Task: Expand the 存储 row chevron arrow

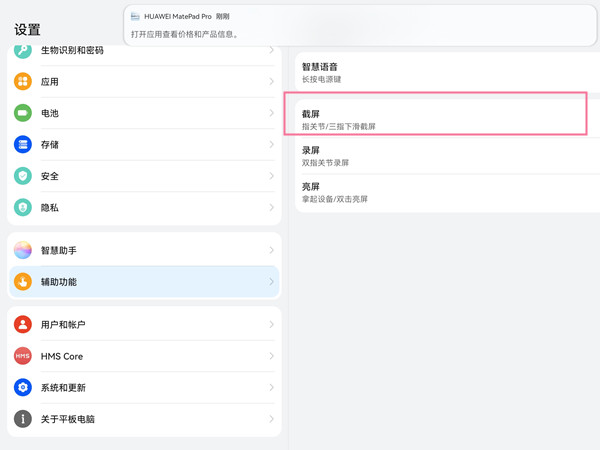Action: coord(271,145)
